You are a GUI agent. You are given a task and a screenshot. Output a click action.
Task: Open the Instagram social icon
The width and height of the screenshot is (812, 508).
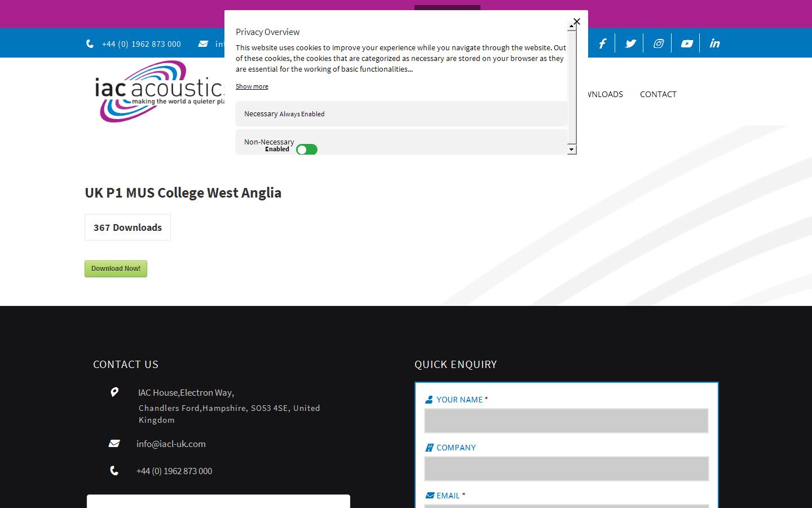(658, 43)
